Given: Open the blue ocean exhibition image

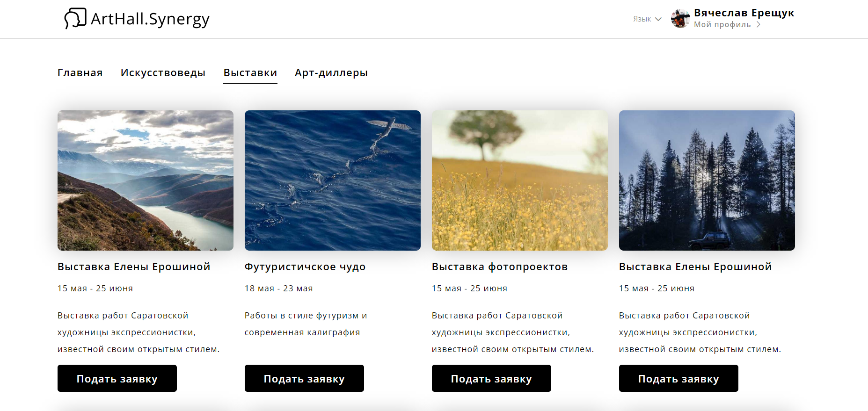Looking at the screenshot, I should pos(333,180).
